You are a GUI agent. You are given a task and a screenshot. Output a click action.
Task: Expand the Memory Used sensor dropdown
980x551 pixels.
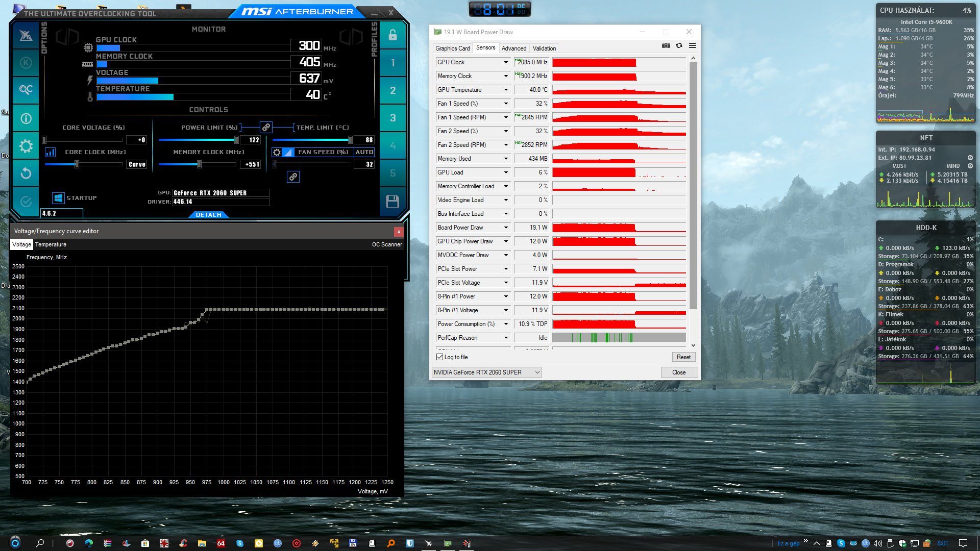pos(506,159)
